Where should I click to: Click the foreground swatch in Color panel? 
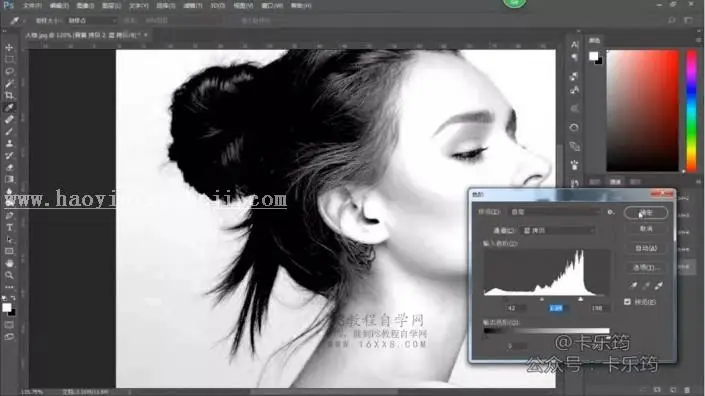pyautogui.click(x=593, y=56)
